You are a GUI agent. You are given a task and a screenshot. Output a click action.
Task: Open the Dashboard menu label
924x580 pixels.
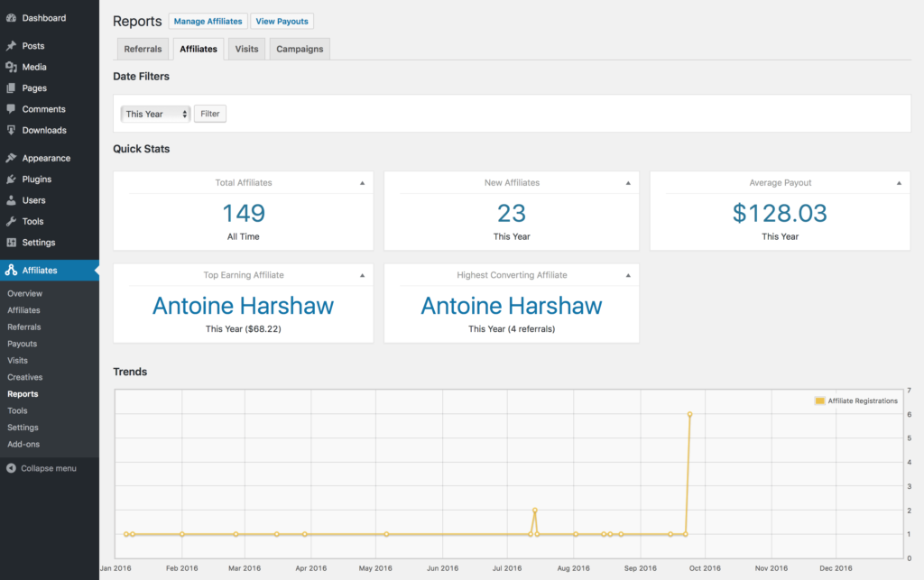pyautogui.click(x=44, y=18)
